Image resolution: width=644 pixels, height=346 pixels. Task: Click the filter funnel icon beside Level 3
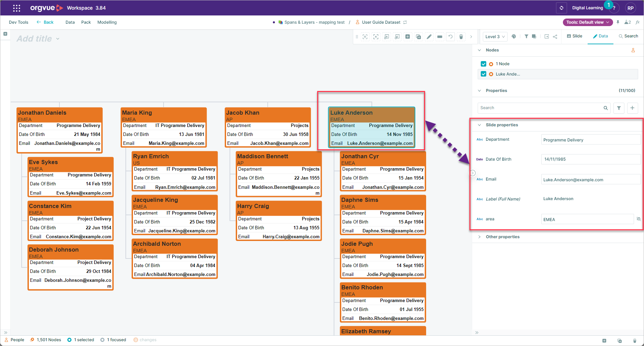pyautogui.click(x=526, y=36)
